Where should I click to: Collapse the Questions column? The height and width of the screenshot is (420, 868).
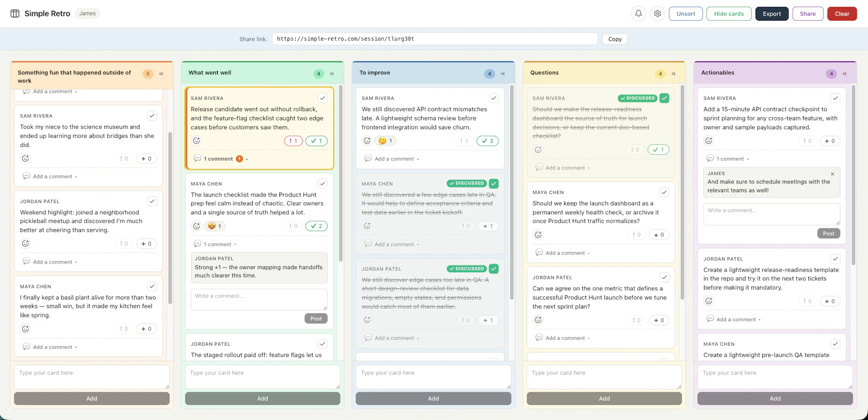[x=674, y=74]
